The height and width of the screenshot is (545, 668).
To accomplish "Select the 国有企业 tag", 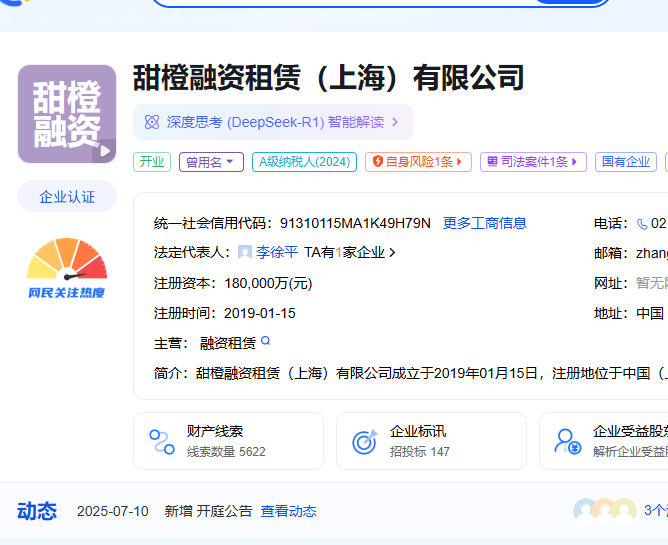I will 625,162.
